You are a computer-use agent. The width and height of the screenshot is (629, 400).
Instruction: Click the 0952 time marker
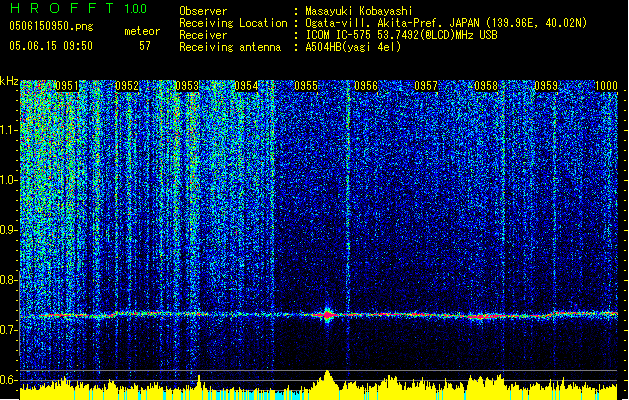[127, 86]
